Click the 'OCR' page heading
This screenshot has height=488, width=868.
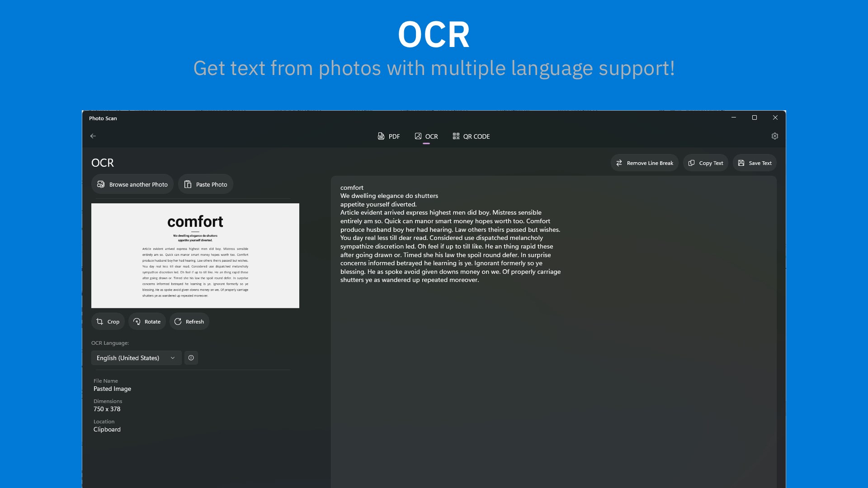click(103, 163)
